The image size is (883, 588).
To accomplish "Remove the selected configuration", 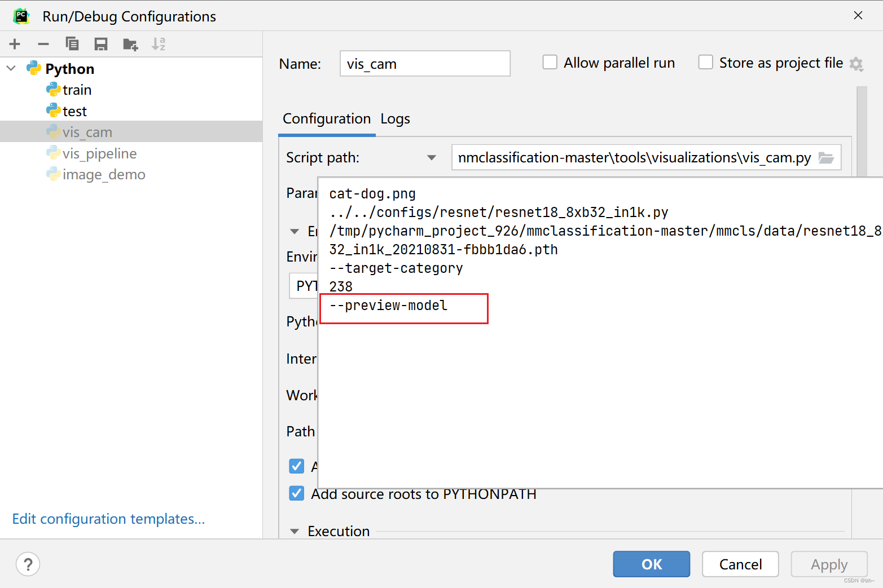I will 43,44.
